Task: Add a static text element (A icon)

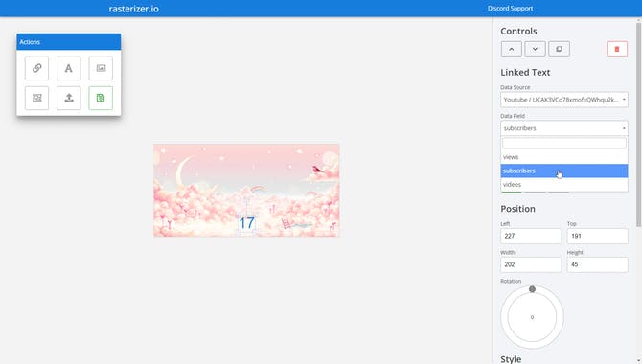Action: tap(68, 68)
